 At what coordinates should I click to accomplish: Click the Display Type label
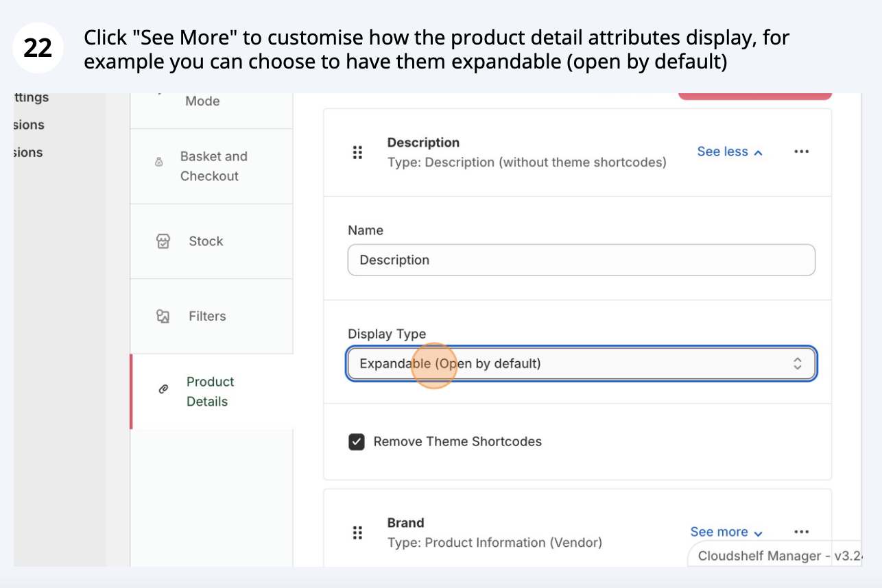click(x=387, y=334)
